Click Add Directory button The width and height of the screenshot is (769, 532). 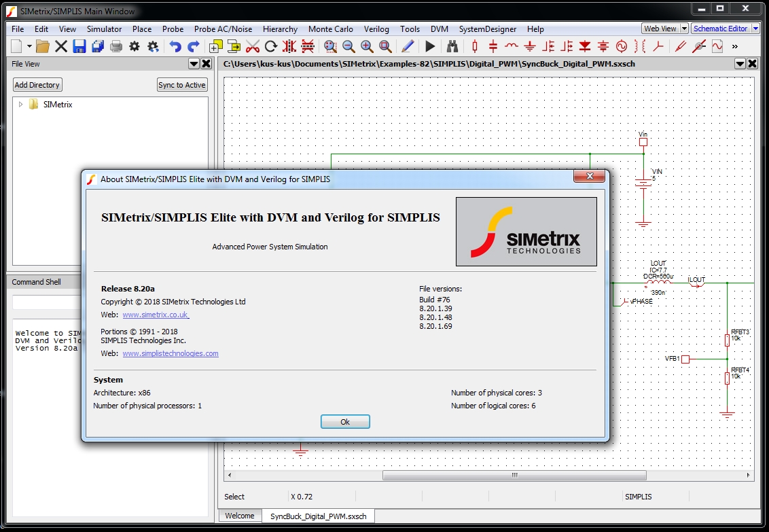pos(37,85)
